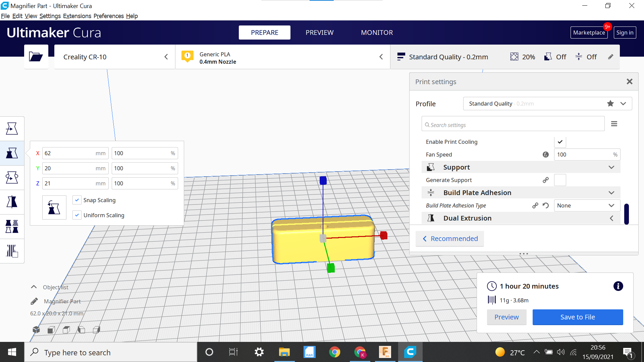Click the Recommended settings button
This screenshot has width=644, height=362.
[450, 238]
